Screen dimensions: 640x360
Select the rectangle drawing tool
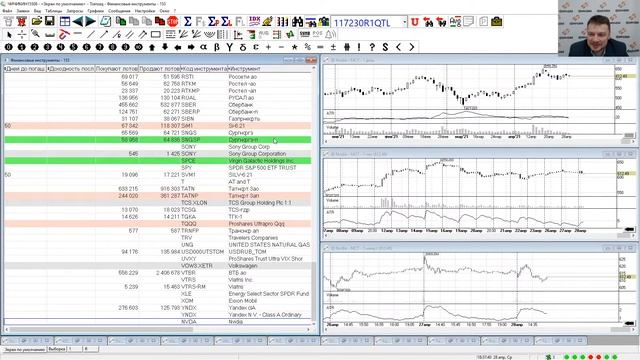click(x=156, y=34)
